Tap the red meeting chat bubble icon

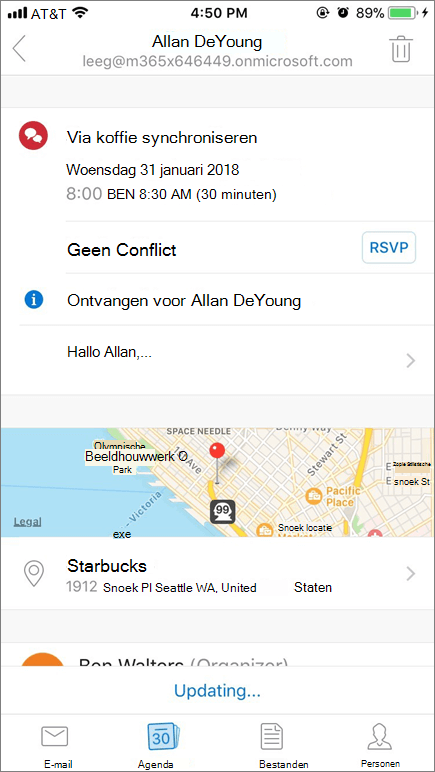[x=33, y=135]
